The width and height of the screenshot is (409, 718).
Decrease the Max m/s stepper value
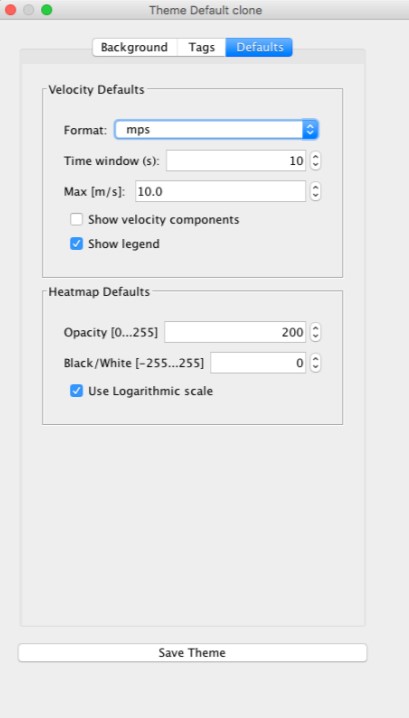click(x=315, y=196)
